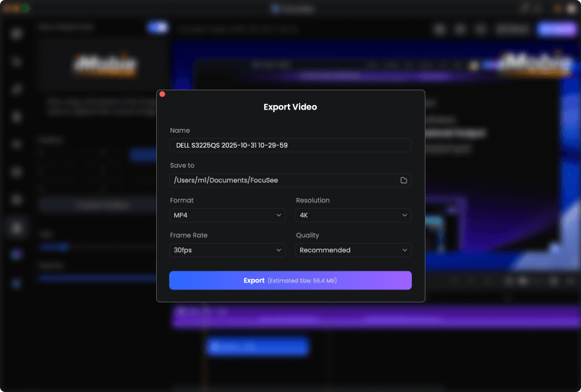Click the highlighted active icon in left sidebar
The height and width of the screenshot is (392, 581).
coord(16,227)
